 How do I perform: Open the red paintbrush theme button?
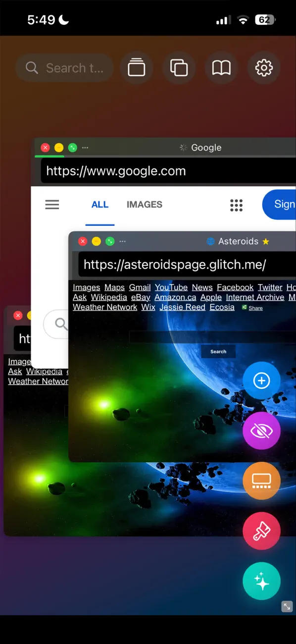click(x=261, y=531)
